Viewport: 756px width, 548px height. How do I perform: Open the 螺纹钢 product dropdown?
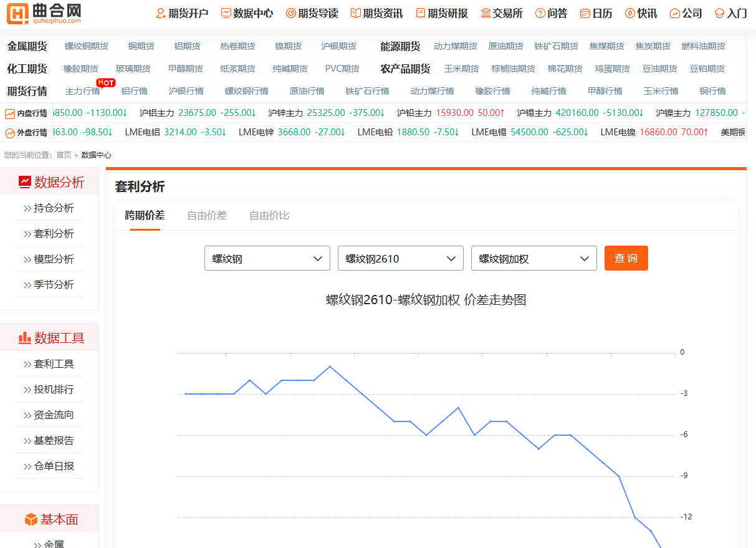point(267,258)
